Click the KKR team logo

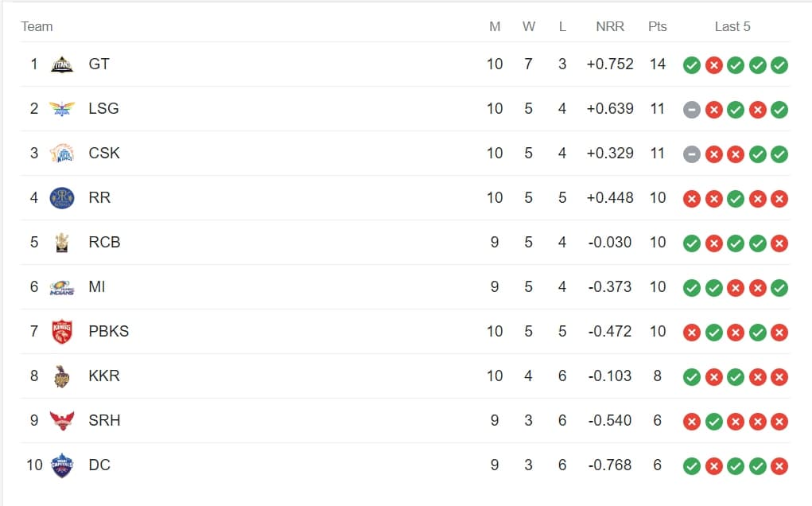point(62,376)
